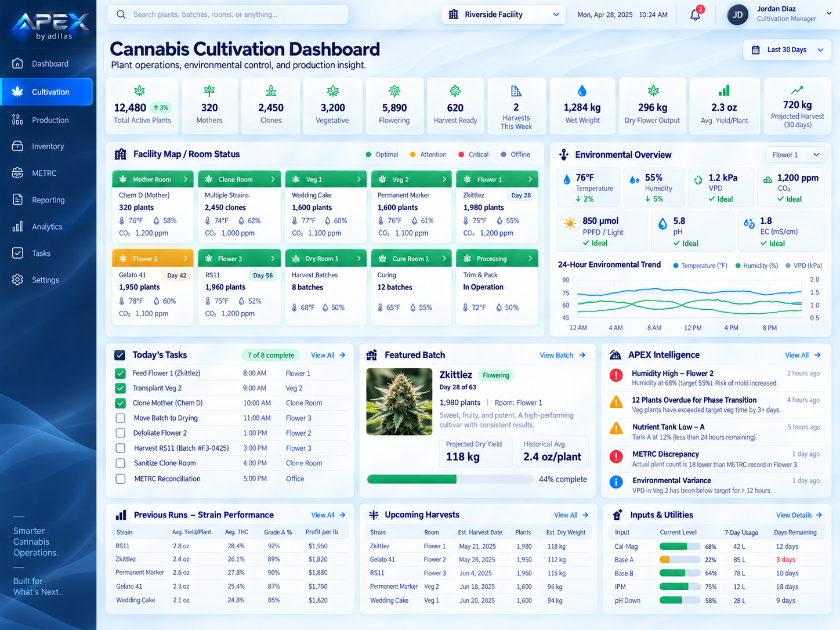Image resolution: width=840 pixels, height=630 pixels.
Task: Click the search magnifier icon
Action: (121, 15)
